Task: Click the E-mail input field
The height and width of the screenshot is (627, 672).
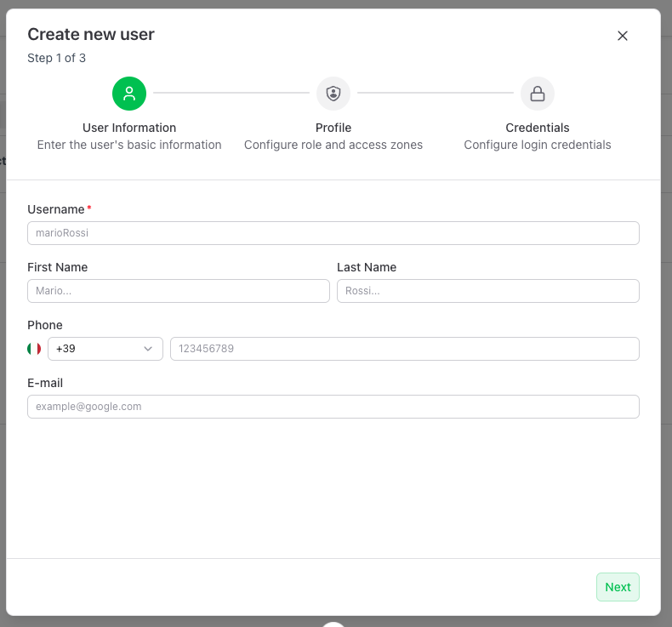Action: click(x=333, y=407)
